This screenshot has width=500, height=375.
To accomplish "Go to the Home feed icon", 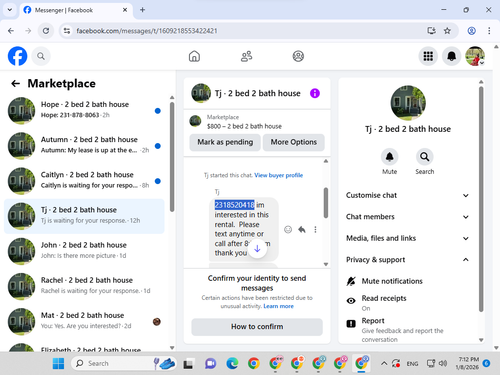I will [x=194, y=56].
